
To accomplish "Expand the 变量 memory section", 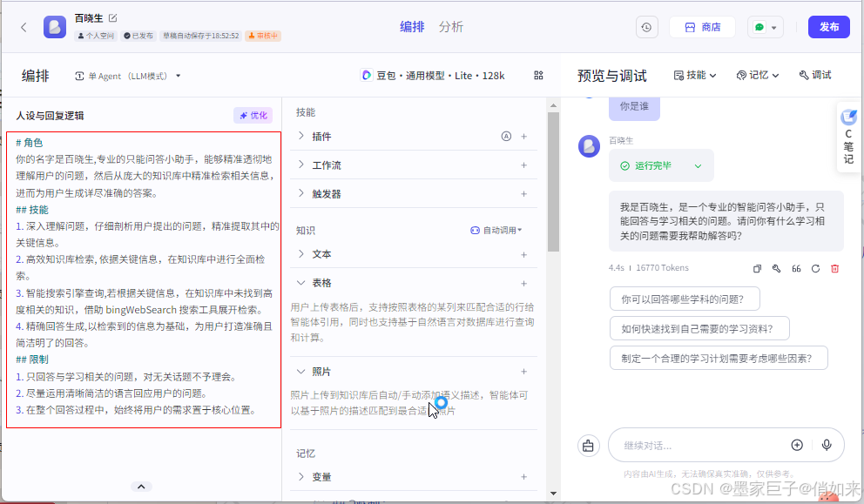I will pyautogui.click(x=300, y=476).
